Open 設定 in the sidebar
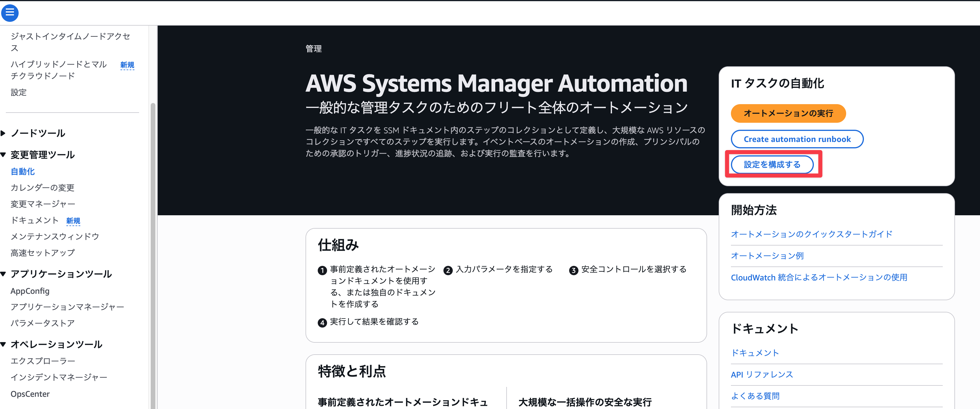Viewport: 980px width, 409px height. tap(19, 93)
